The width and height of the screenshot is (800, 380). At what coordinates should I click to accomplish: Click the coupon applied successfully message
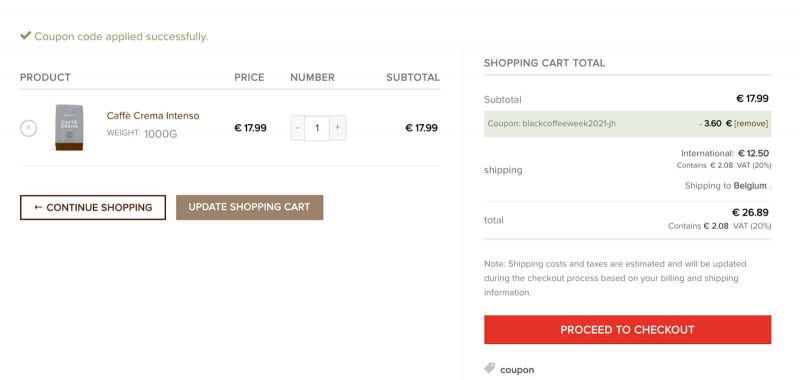(x=121, y=37)
